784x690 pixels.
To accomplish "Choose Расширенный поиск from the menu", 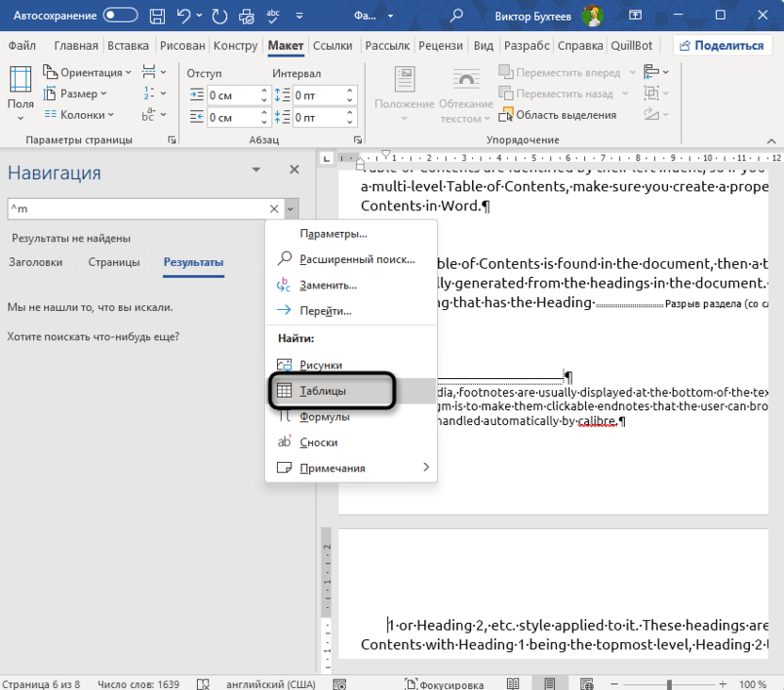I will (x=356, y=259).
